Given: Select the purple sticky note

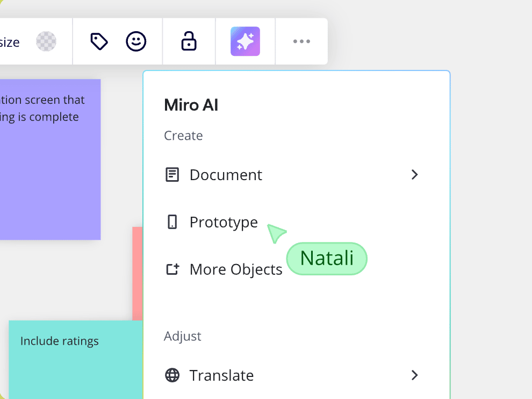Looking at the screenshot, I should tap(50, 160).
